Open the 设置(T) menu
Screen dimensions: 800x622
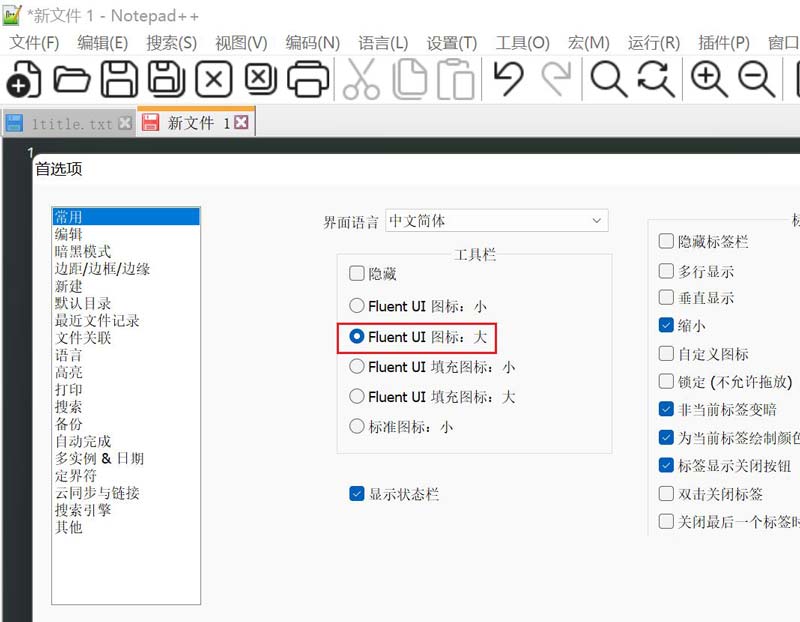click(x=452, y=42)
